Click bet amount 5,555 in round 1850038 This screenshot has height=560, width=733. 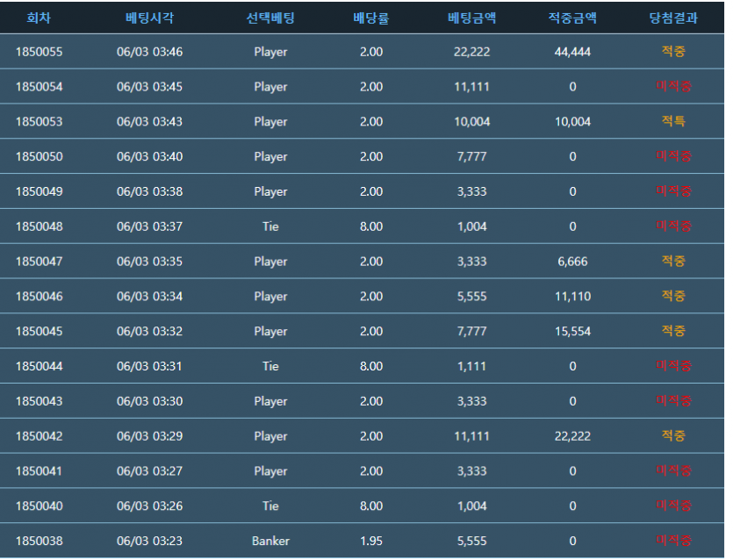point(471,541)
